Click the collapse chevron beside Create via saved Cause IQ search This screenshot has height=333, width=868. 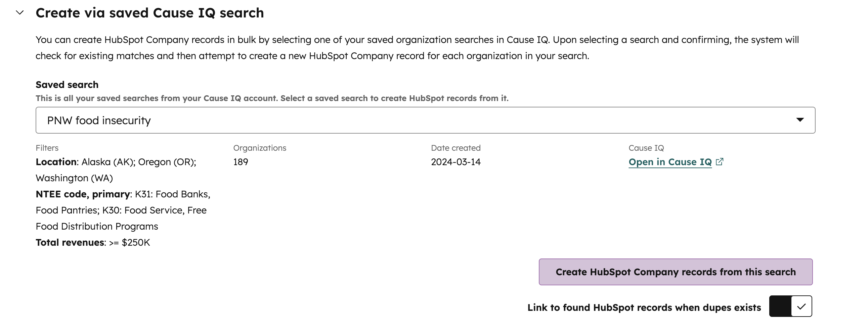coord(19,13)
